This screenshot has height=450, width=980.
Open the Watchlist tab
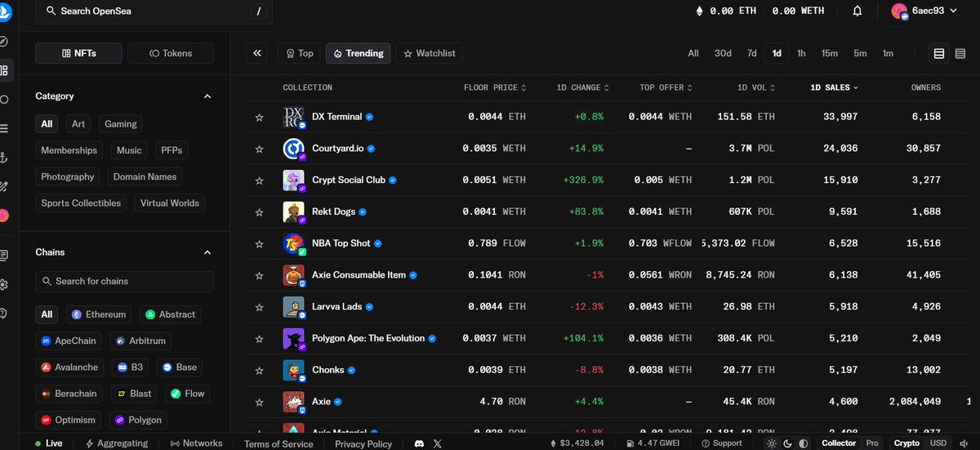tap(430, 53)
